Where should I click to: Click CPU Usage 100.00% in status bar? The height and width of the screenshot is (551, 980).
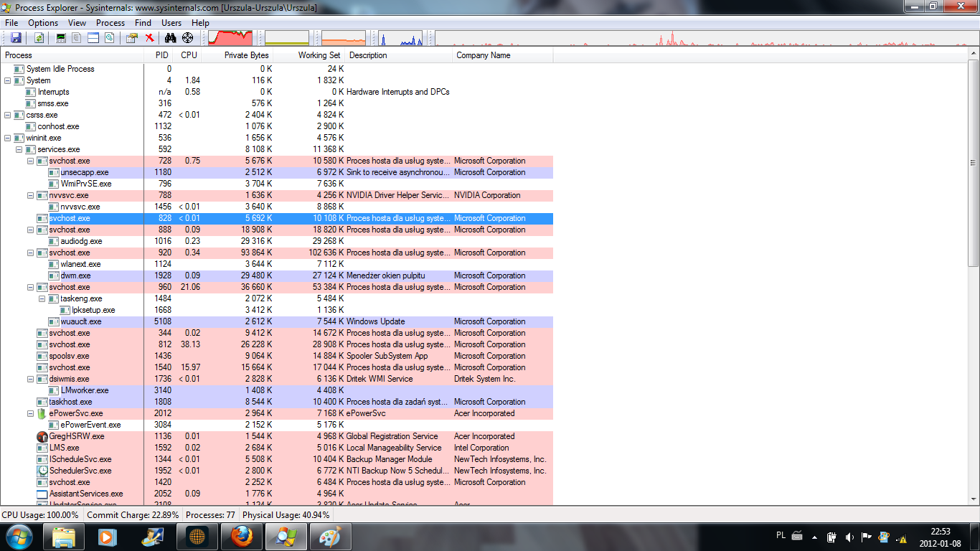(41, 515)
